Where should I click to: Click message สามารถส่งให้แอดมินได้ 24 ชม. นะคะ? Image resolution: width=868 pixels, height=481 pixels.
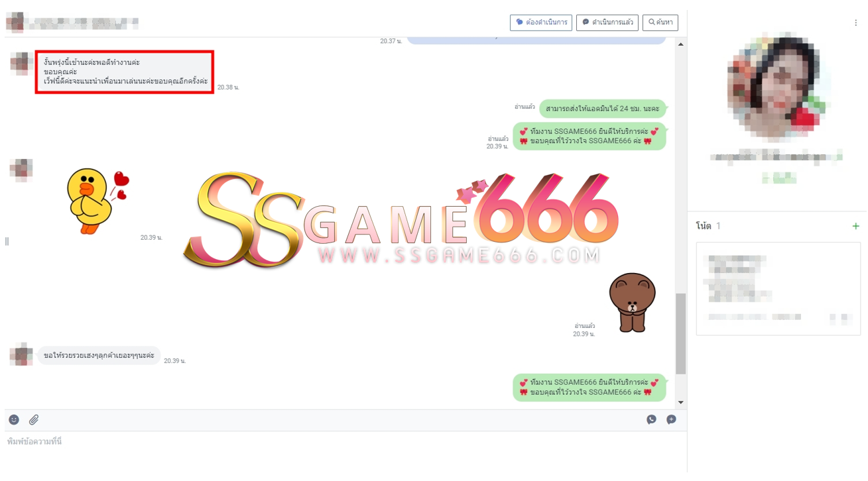pyautogui.click(x=603, y=109)
